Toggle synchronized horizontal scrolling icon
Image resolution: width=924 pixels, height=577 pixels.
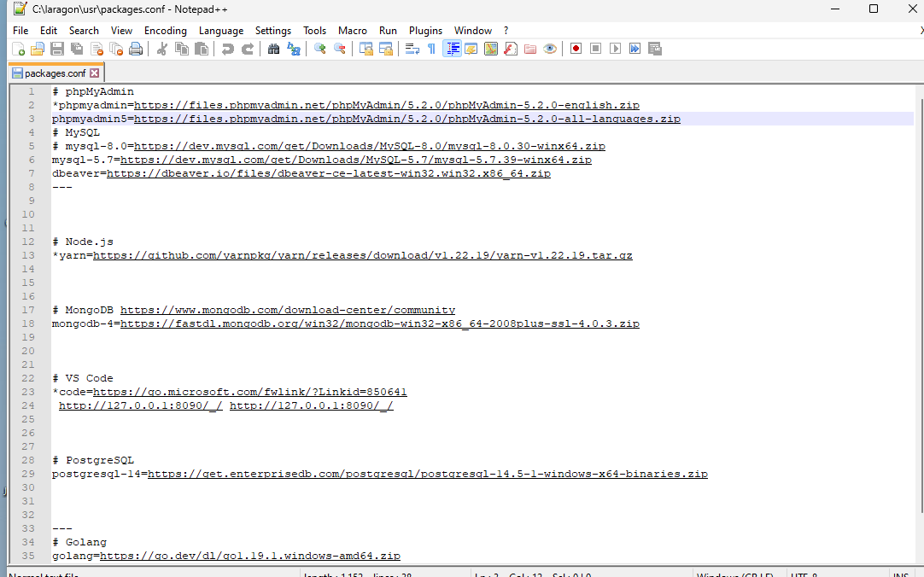[x=386, y=49]
